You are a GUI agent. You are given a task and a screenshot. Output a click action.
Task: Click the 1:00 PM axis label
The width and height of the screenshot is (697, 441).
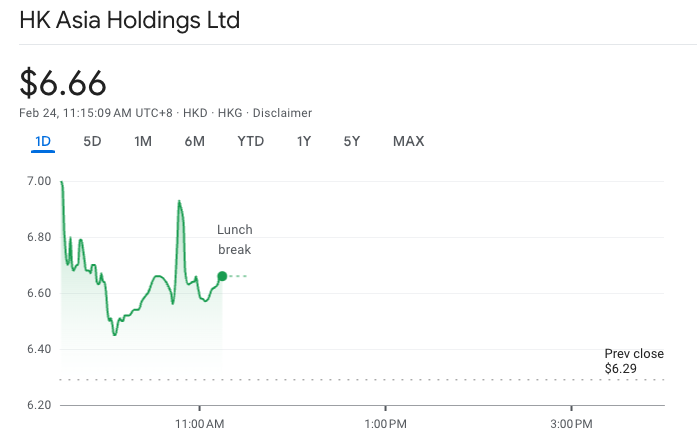tap(385, 423)
